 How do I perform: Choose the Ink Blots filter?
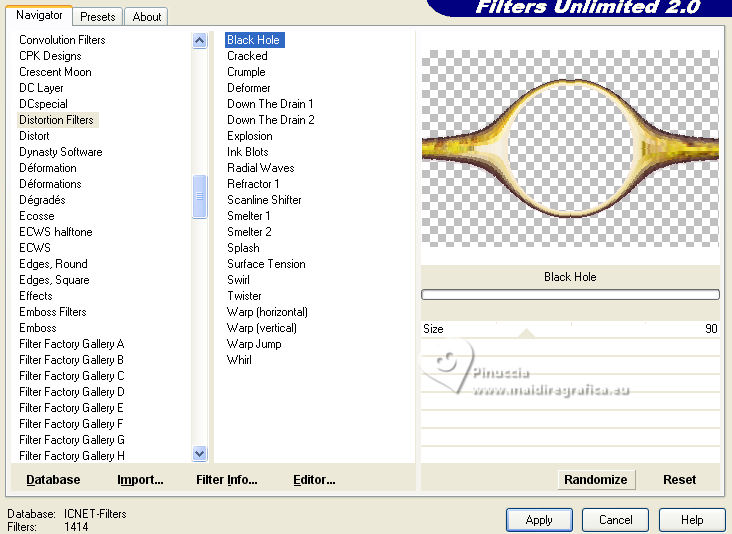coord(247,152)
